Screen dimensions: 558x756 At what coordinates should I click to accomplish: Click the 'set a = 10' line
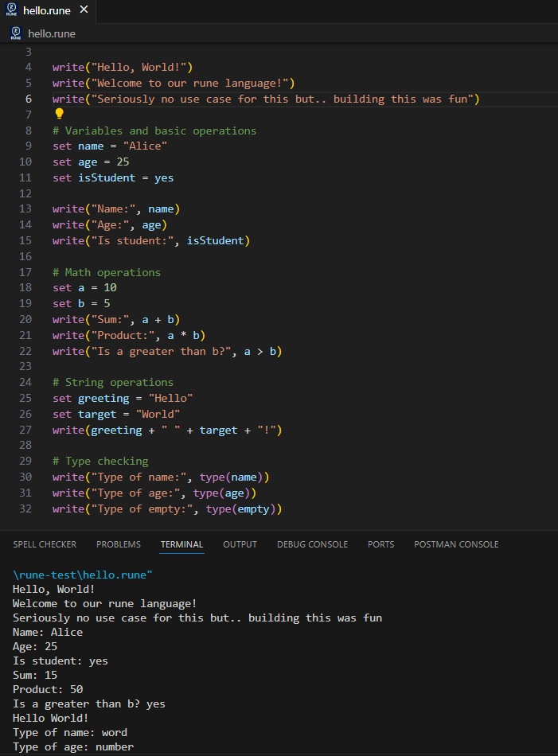pos(84,288)
